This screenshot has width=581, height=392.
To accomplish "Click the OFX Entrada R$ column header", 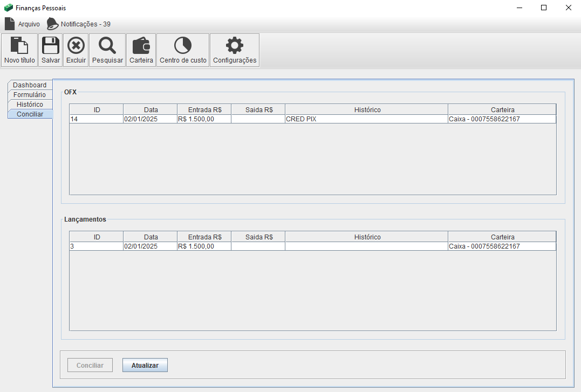I will tap(204, 110).
